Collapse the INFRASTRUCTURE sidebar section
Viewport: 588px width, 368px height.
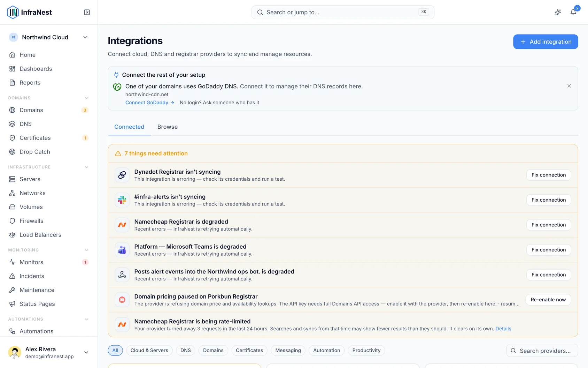(87, 167)
